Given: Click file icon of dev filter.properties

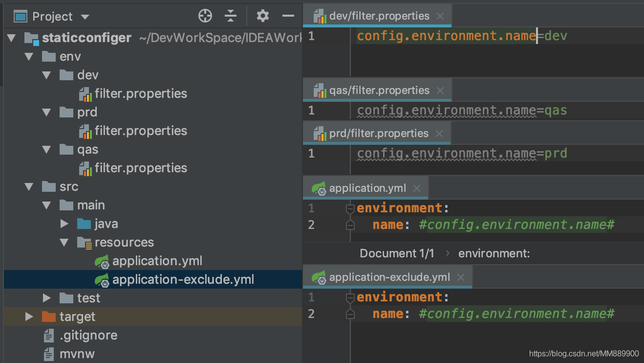Looking at the screenshot, I should pyautogui.click(x=86, y=94).
